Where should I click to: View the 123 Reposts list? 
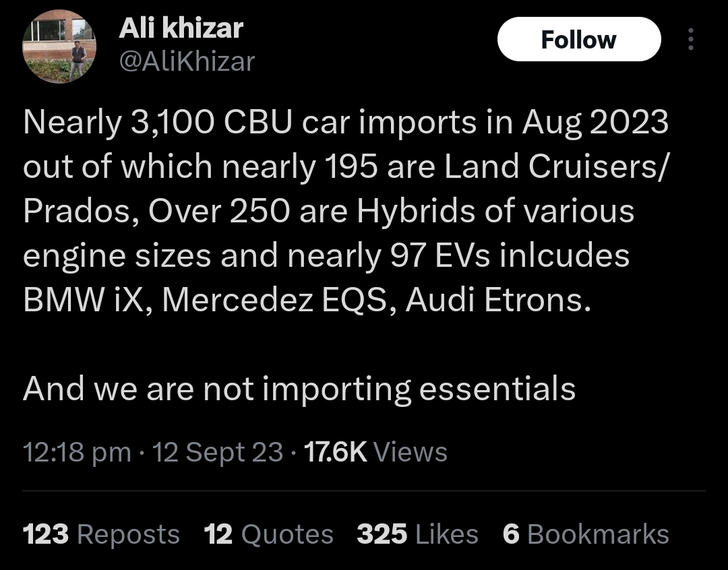pos(101,534)
